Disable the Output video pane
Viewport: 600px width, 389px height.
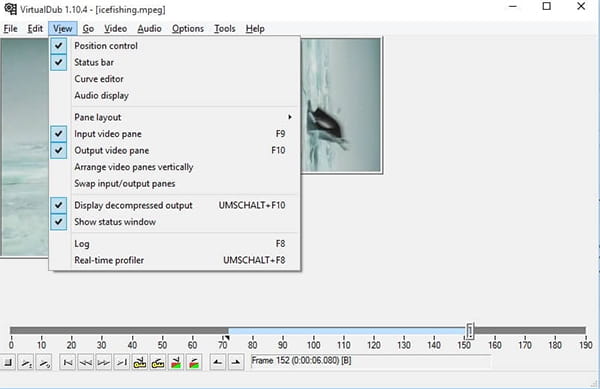[175, 150]
